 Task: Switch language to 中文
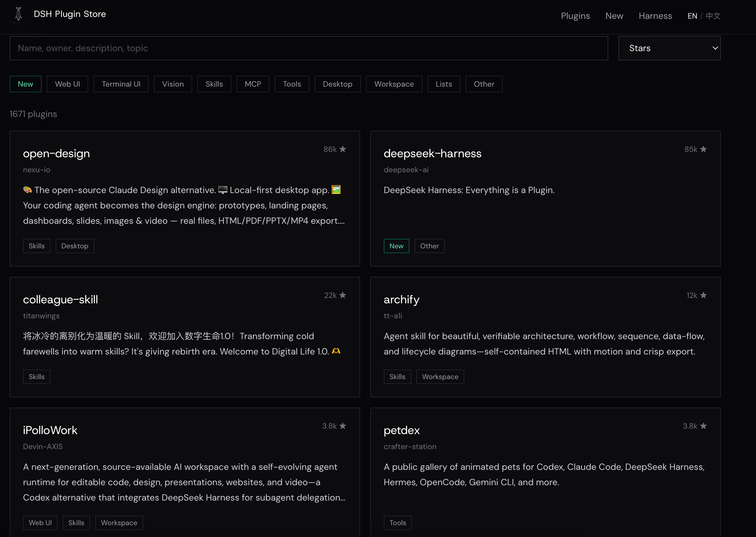pyautogui.click(x=713, y=16)
